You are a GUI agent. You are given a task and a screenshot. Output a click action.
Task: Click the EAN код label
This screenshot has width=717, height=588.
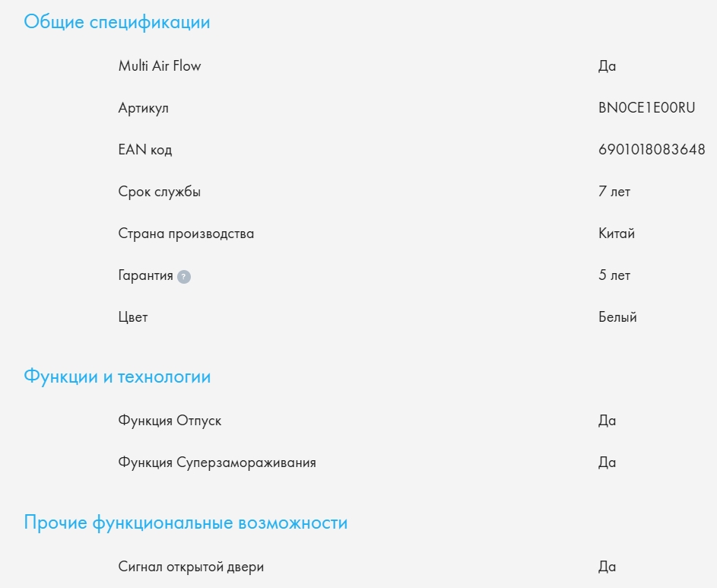click(x=145, y=150)
